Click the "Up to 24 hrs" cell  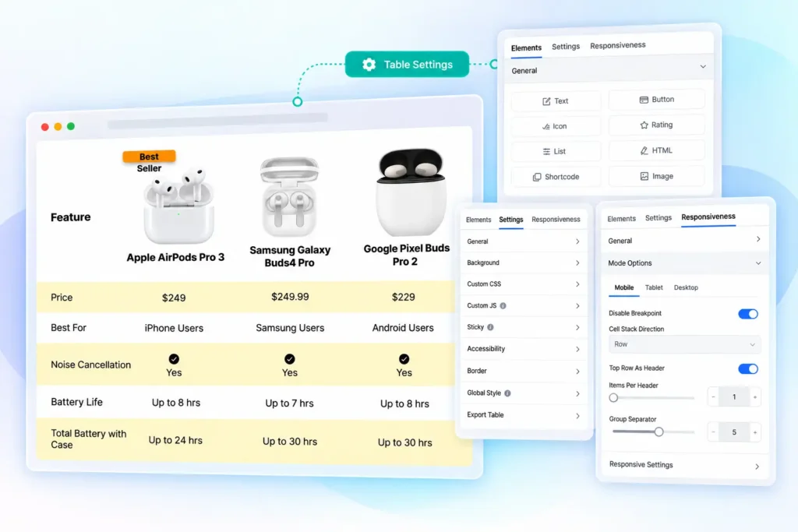click(175, 440)
